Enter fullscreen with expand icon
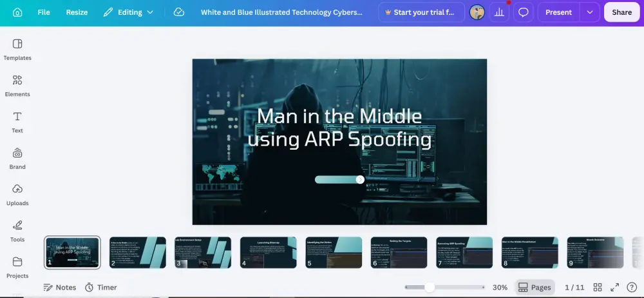 pyautogui.click(x=614, y=287)
